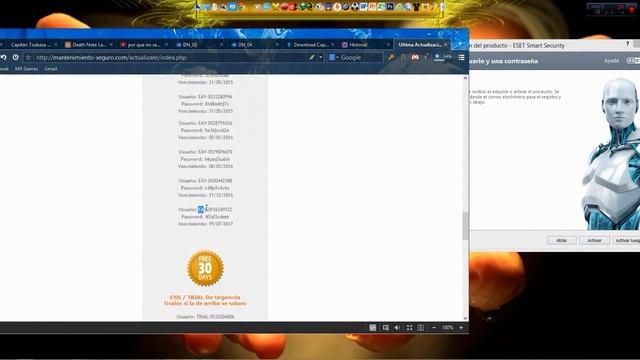Click the 'ESS / TRIAL De Urgencia' heading
640x360 pixels.
click(x=205, y=297)
